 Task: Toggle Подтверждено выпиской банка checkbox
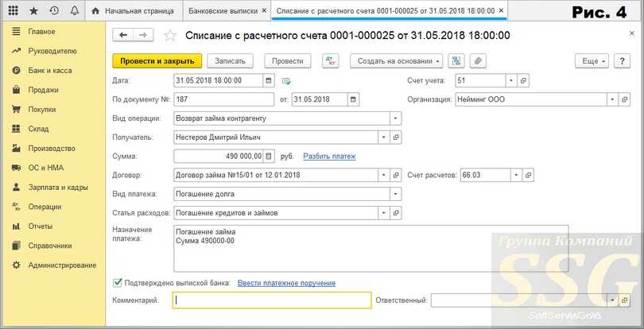pos(118,283)
